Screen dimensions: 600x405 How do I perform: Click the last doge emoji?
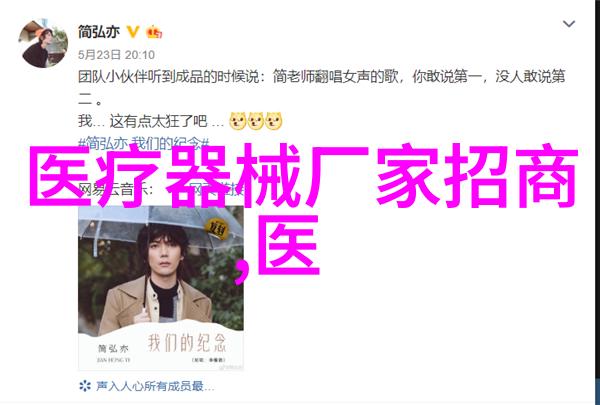tap(274, 121)
